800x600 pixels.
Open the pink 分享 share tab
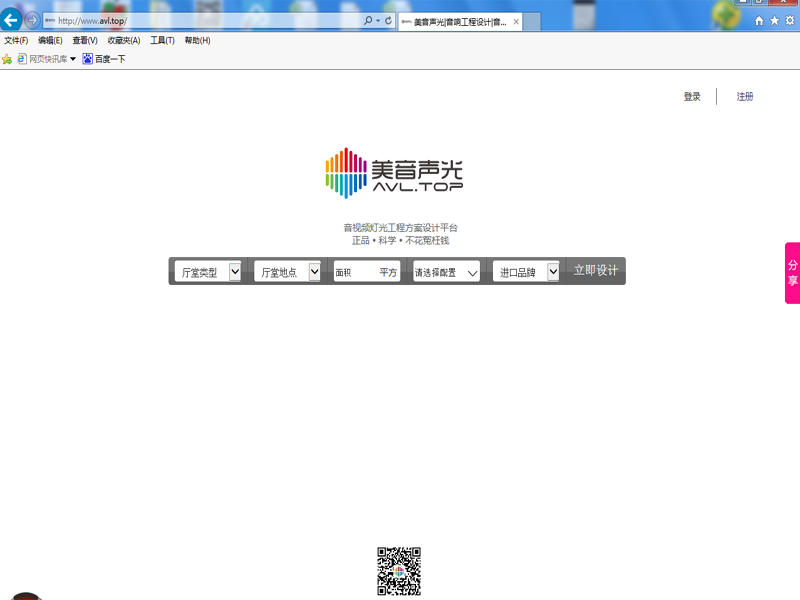pos(792,273)
